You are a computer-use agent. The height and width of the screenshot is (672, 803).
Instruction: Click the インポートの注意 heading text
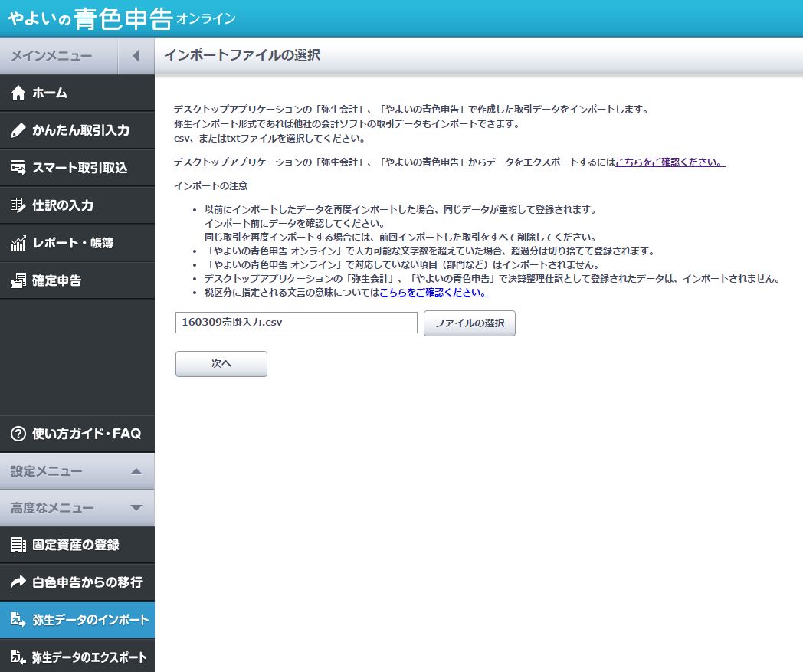tap(211, 186)
